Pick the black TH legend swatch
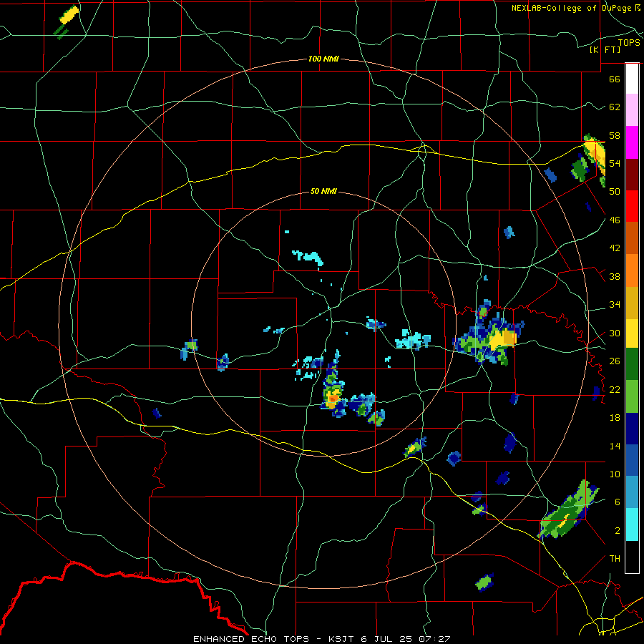The width and height of the screenshot is (644, 644). pos(632,557)
